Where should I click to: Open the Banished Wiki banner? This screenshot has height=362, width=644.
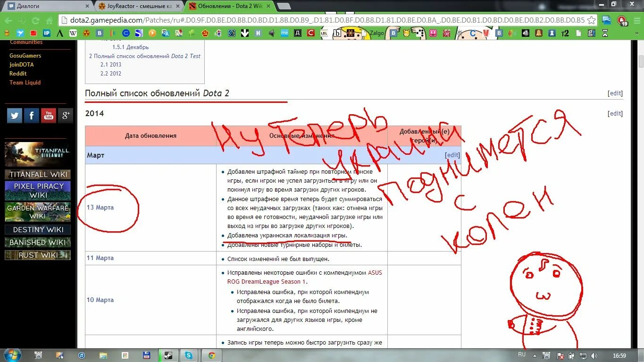pos(38,243)
